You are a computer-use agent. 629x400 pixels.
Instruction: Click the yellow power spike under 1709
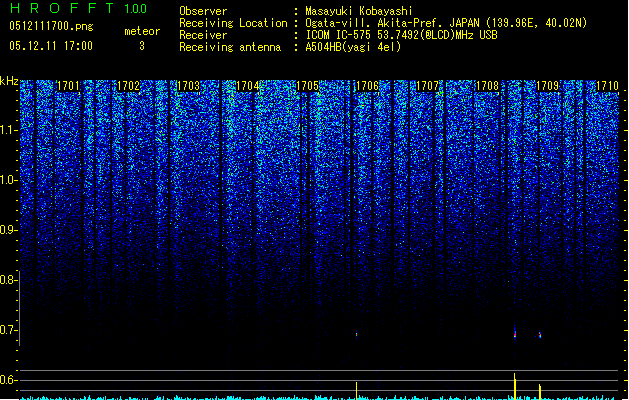click(540, 392)
